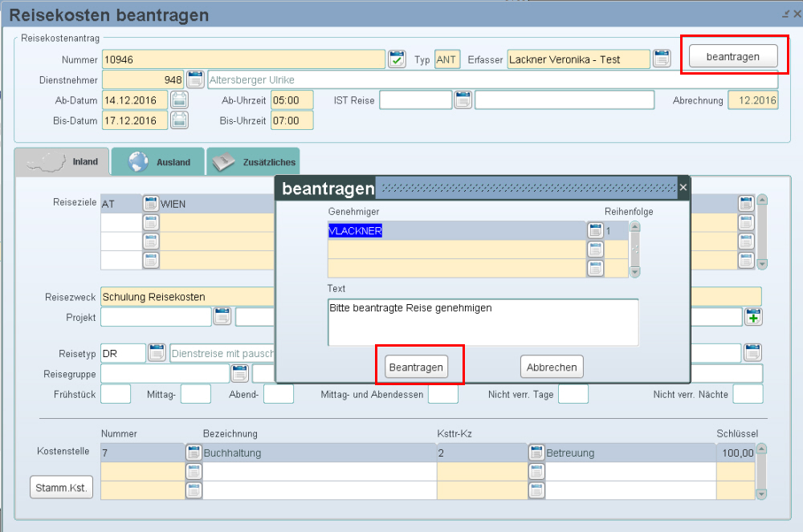Open the Nummer lookup icon in the third Kostenstelle row
Image resolution: width=803 pixels, height=532 pixels.
click(194, 490)
